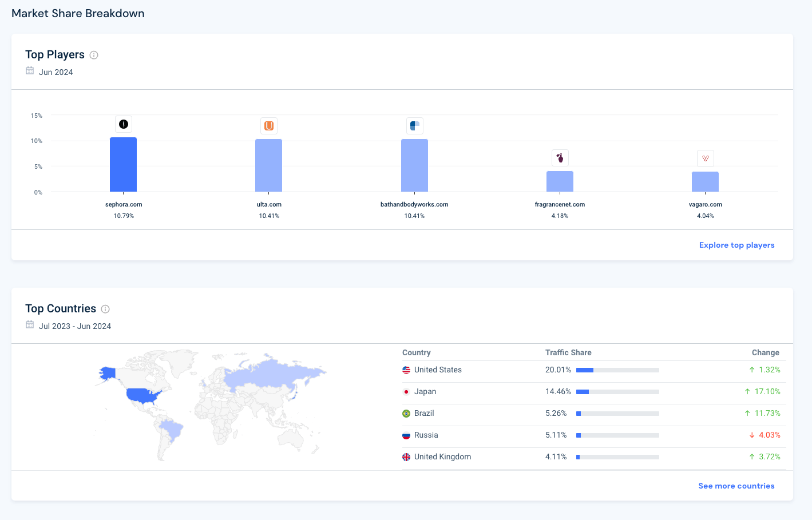This screenshot has height=520, width=812.
Task: Click the 20.01% traffic share value
Action: tap(558, 370)
